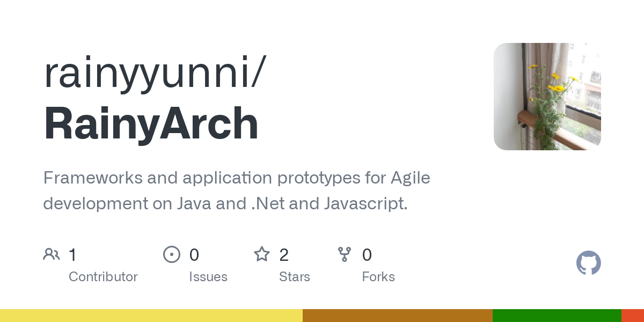This screenshot has height=322, width=644.
Task: Click the yellow language bar segment
Action: pos(151,316)
